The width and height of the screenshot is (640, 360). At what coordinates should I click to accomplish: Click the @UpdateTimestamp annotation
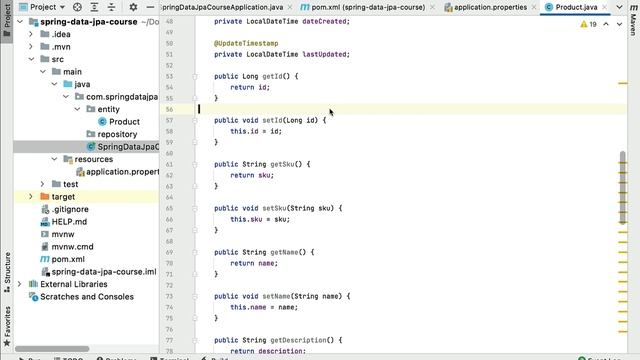tap(246, 43)
